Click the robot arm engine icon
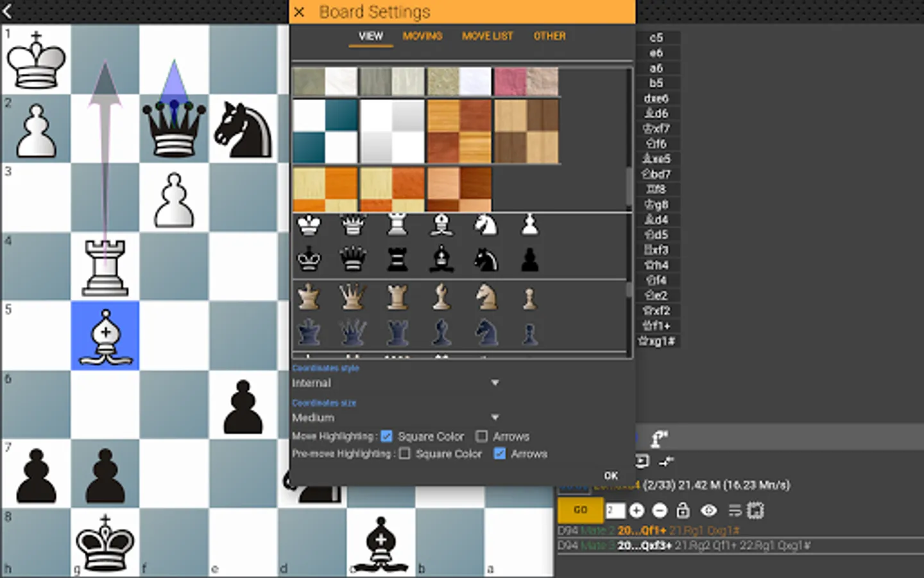This screenshot has width=924, height=578. (x=660, y=439)
